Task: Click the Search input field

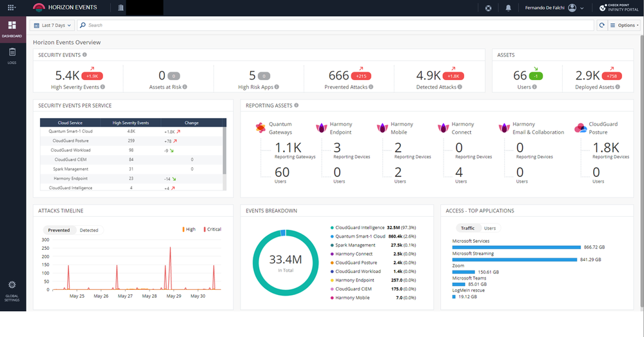Action: click(x=336, y=25)
